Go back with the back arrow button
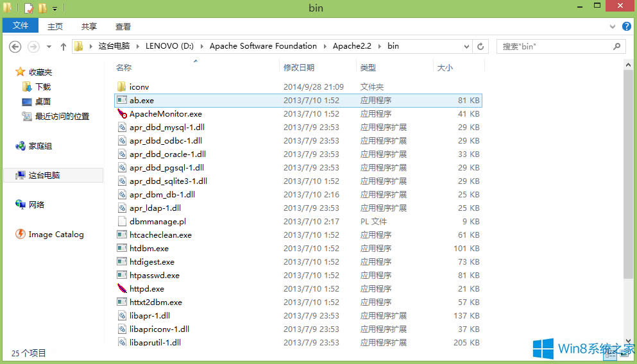 (x=15, y=47)
